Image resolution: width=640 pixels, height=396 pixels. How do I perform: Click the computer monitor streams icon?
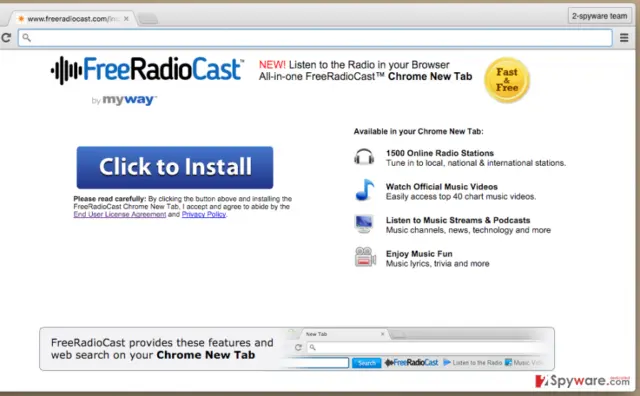[x=364, y=224]
